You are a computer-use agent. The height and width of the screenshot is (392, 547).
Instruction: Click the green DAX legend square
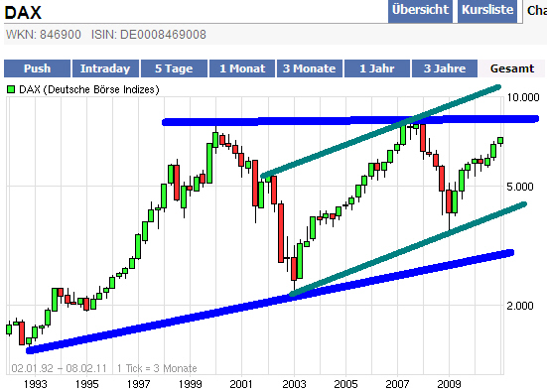click(x=11, y=89)
